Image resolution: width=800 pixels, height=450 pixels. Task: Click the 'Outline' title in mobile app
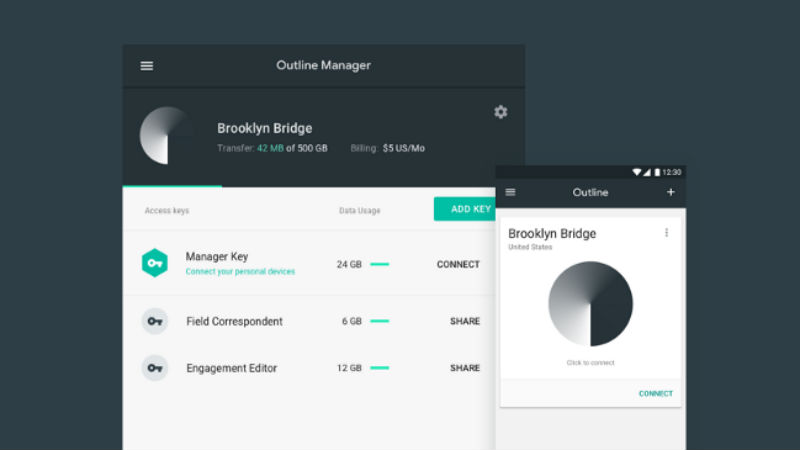tap(590, 192)
